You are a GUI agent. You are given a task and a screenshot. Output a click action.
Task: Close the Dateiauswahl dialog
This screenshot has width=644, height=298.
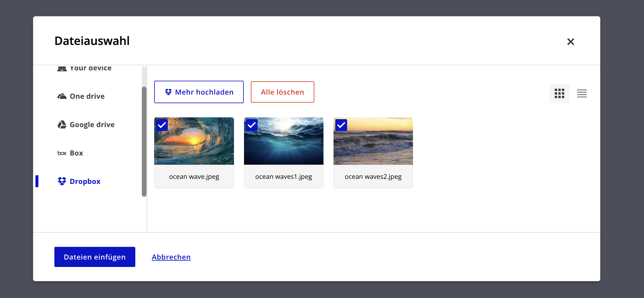tap(570, 42)
